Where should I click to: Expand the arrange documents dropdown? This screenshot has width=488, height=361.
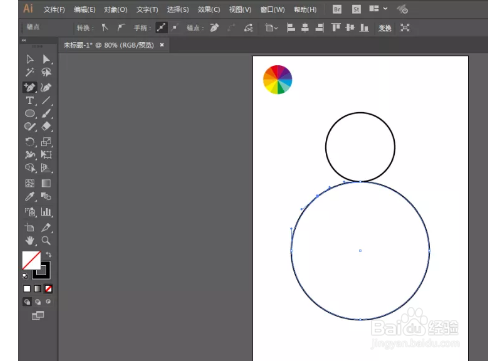[378, 9]
